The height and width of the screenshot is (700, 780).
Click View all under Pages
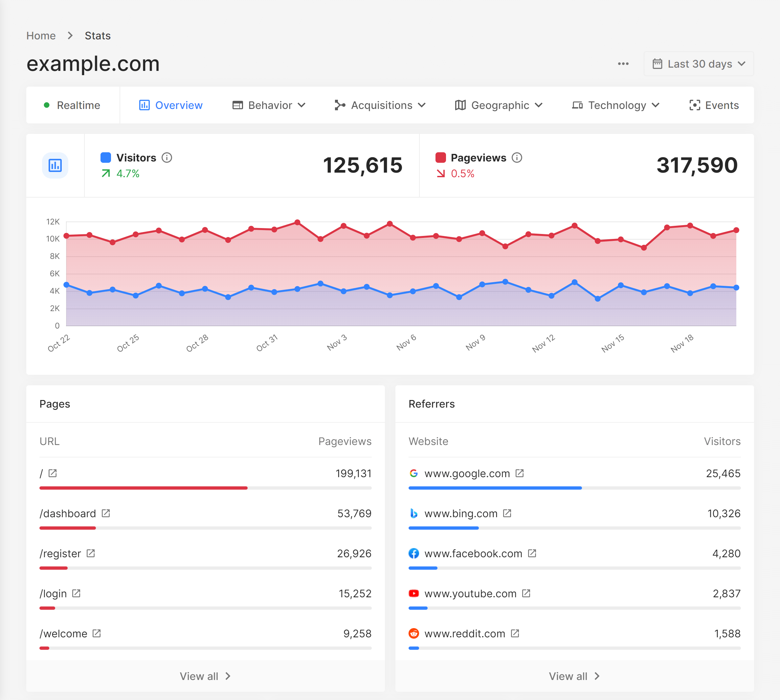(205, 676)
